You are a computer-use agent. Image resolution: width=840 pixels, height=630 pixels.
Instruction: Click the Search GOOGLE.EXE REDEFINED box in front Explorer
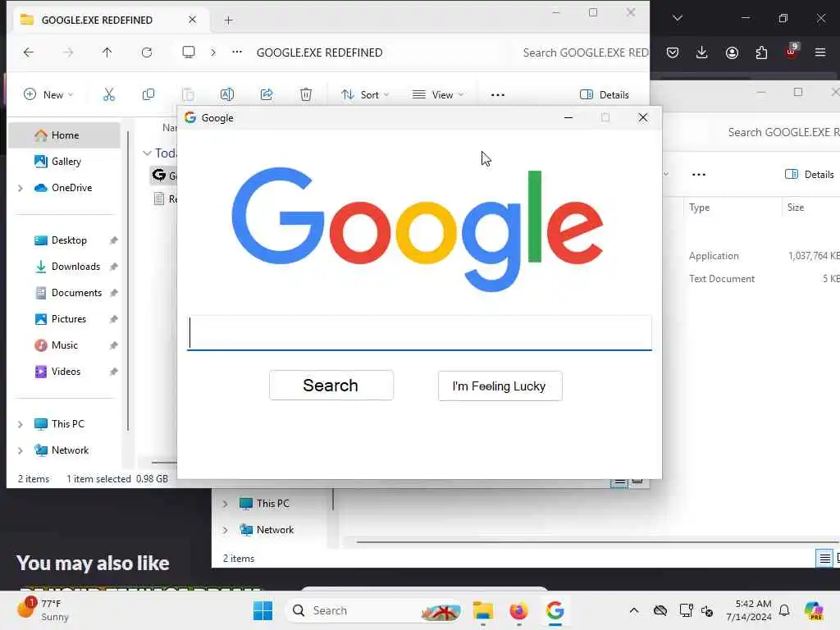(586, 52)
